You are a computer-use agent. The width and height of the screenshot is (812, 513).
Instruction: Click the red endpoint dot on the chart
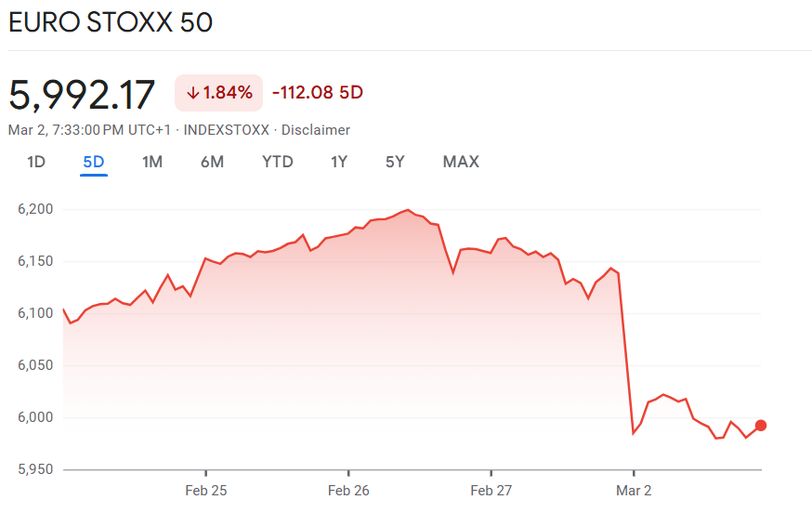[761, 426]
